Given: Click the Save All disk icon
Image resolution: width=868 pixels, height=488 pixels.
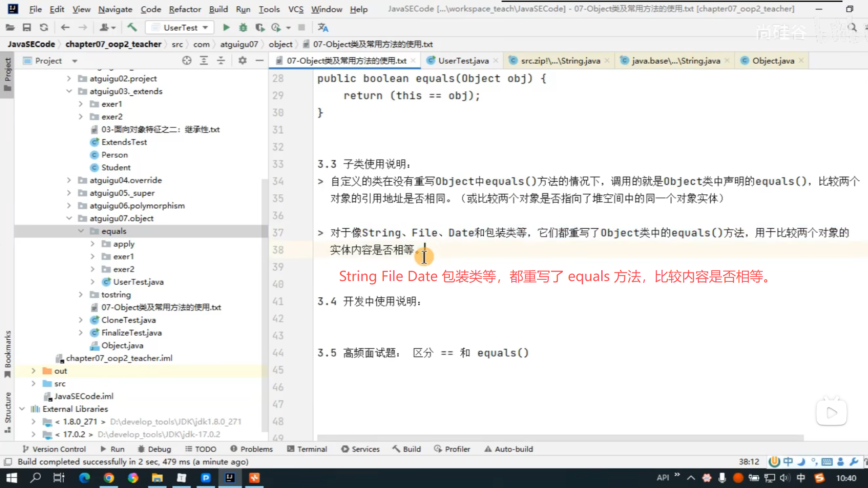Looking at the screenshot, I should click(x=27, y=28).
